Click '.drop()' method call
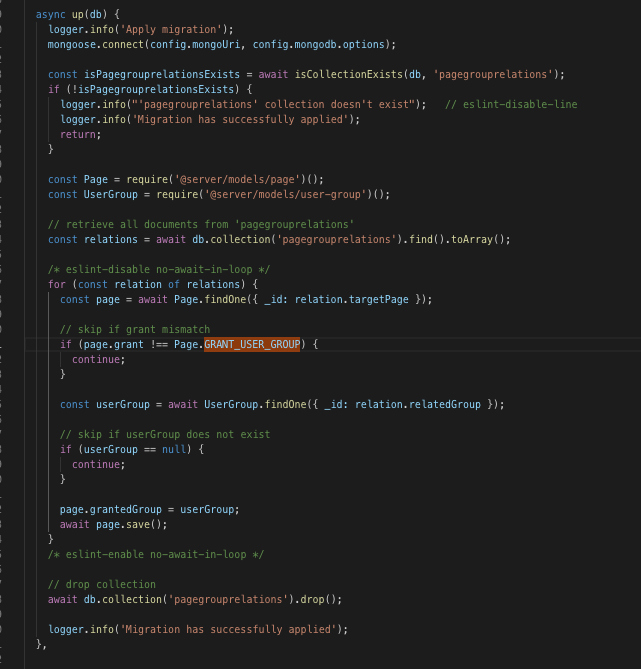Viewport: 641px width, 669px height. coord(318,599)
